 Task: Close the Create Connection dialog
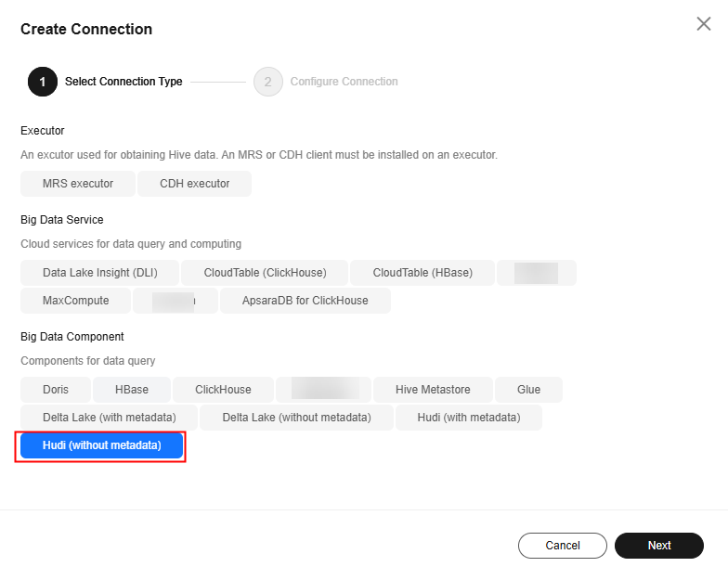(704, 24)
